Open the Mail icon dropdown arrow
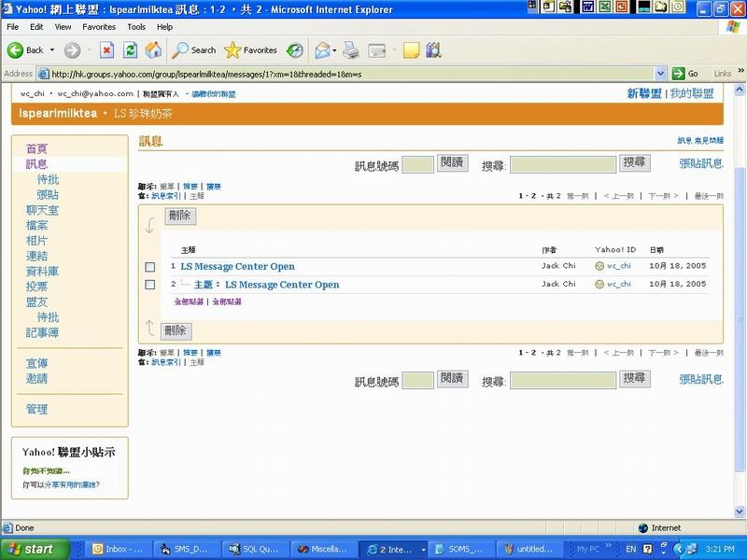This screenshot has height=560, width=747. 334,50
